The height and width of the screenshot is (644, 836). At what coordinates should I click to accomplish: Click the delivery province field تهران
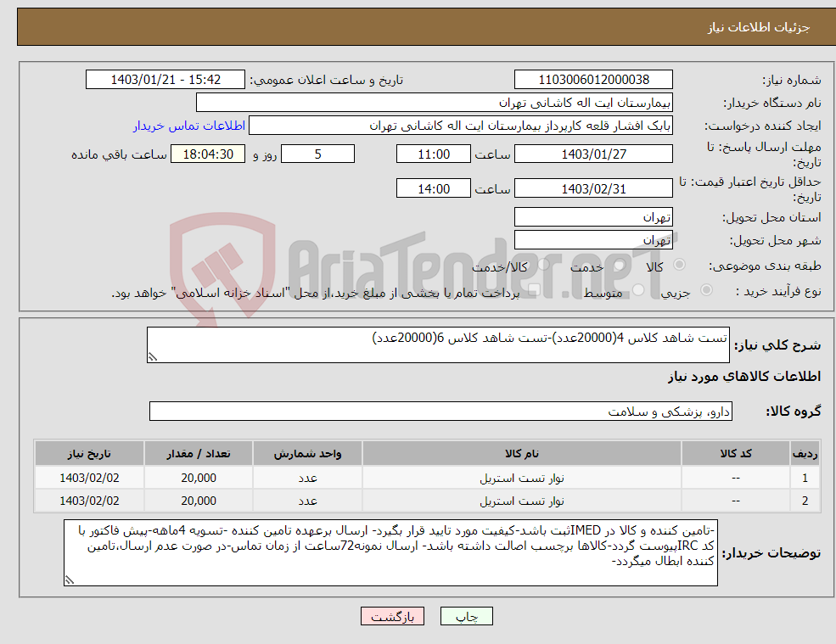click(x=593, y=217)
